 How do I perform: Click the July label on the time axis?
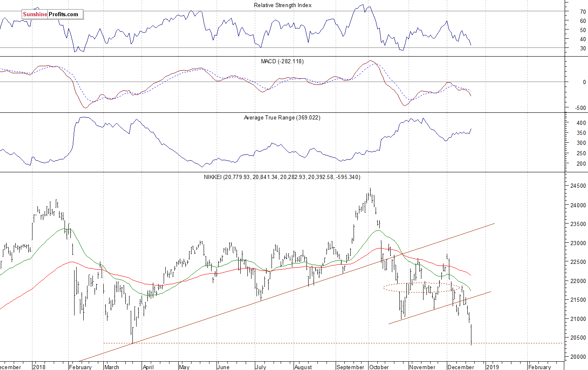click(261, 367)
